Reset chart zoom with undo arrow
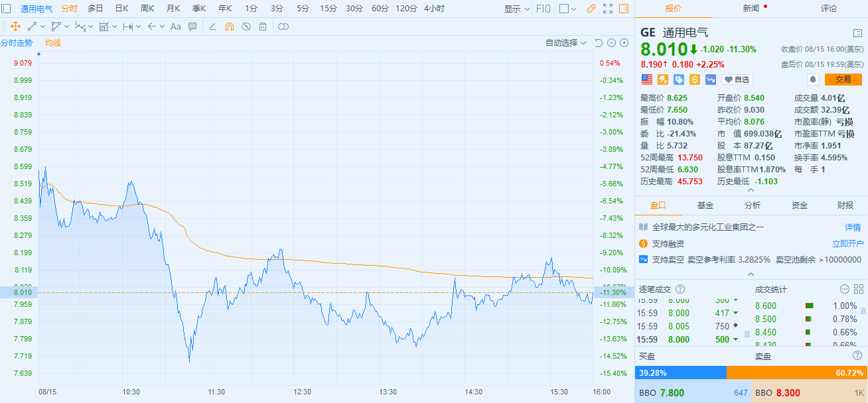 pos(598,43)
